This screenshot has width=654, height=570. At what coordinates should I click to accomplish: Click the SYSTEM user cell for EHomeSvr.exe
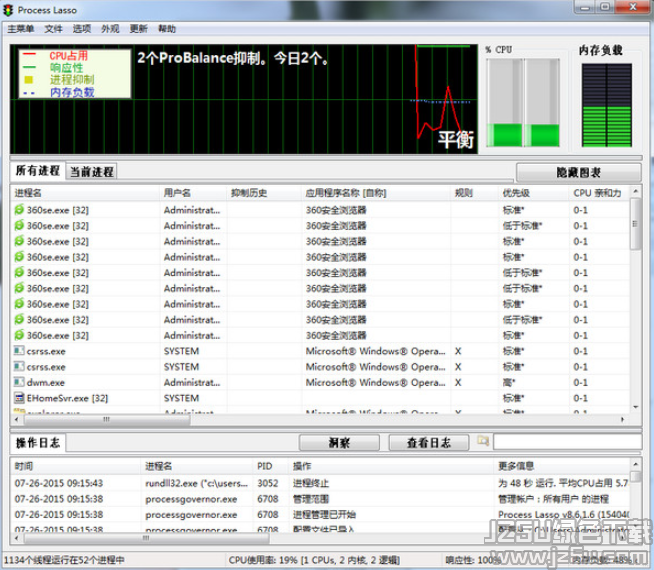(181, 398)
